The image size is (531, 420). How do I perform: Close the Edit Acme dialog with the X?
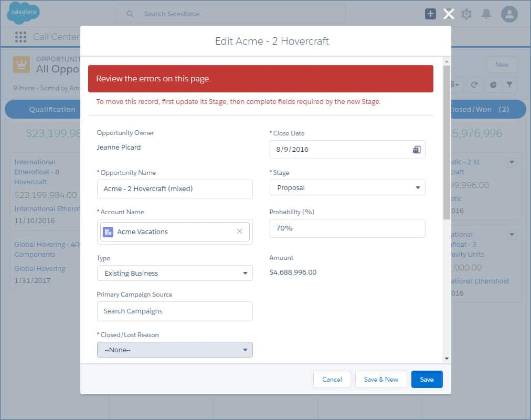pyautogui.click(x=449, y=14)
